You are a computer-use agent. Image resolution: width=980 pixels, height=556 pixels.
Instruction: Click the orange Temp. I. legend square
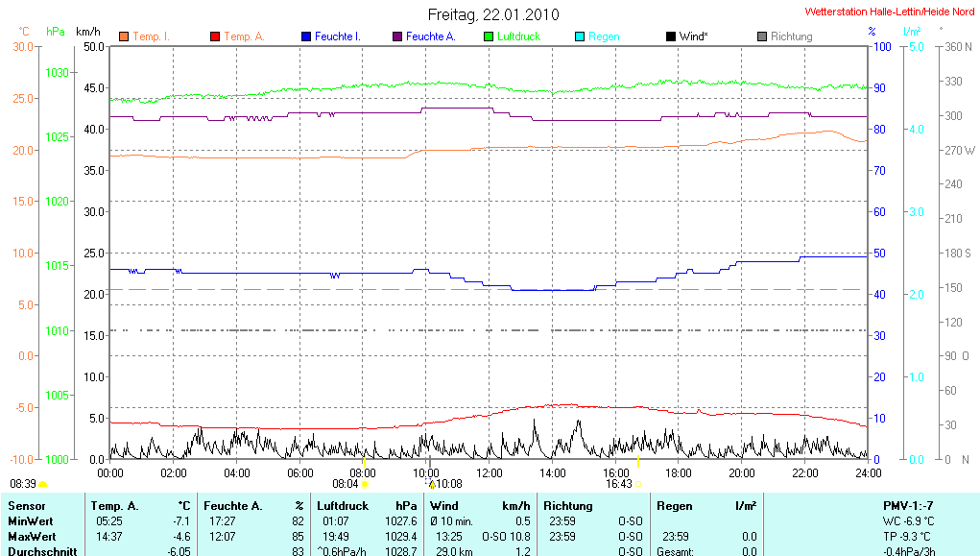point(124,36)
